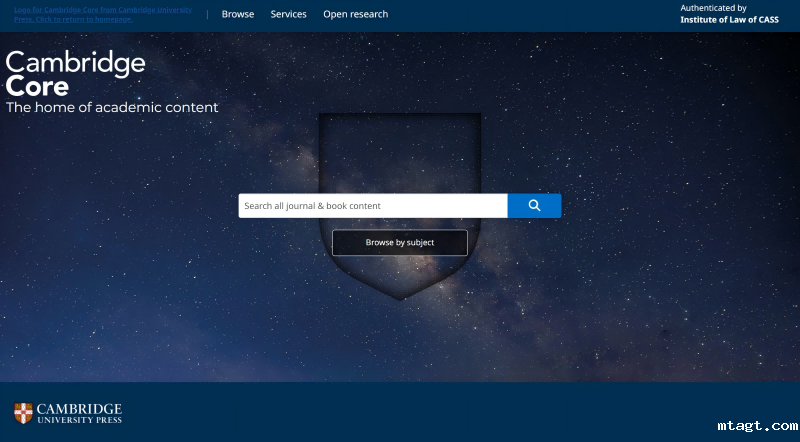Click the 'CAMBRIDGE' wordmark in the footer
This screenshot has width=800, height=442.
(79, 409)
